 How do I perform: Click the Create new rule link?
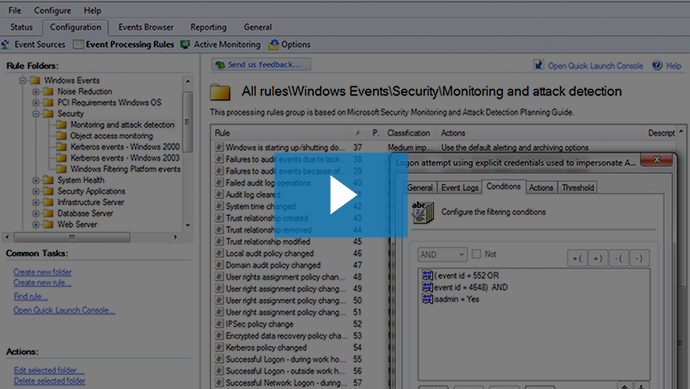pos(42,283)
